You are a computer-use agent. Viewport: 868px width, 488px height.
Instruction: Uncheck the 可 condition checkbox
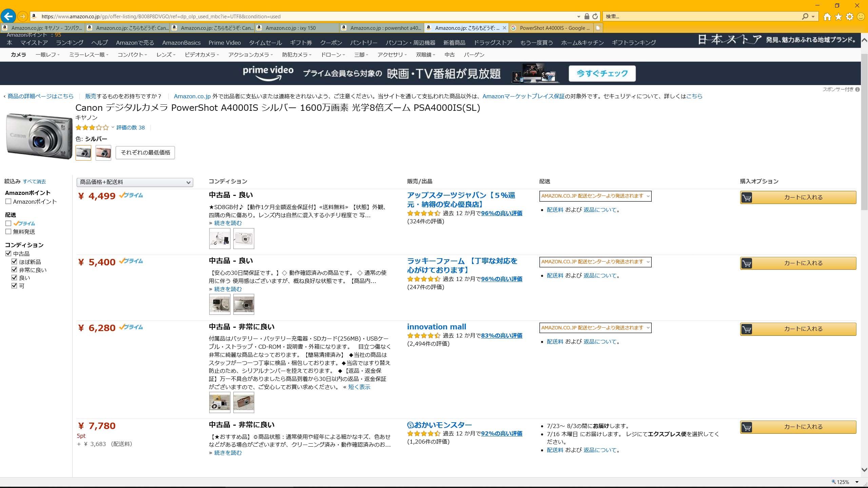coord(14,285)
